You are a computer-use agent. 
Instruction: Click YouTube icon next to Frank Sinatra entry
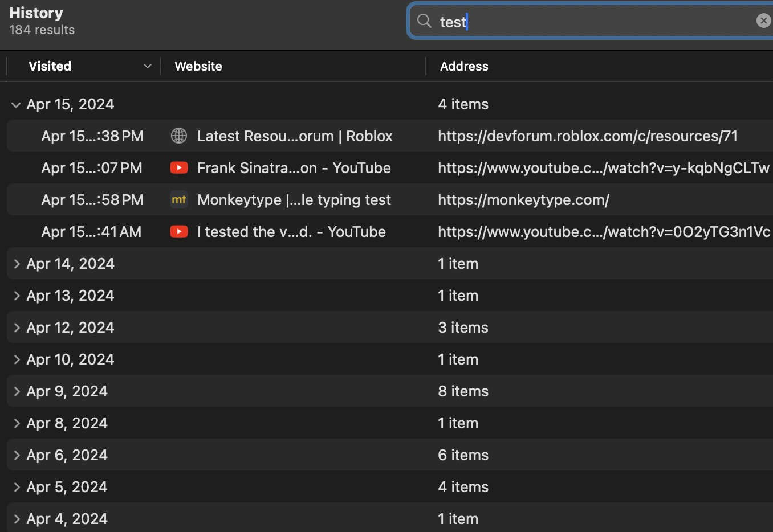click(179, 168)
